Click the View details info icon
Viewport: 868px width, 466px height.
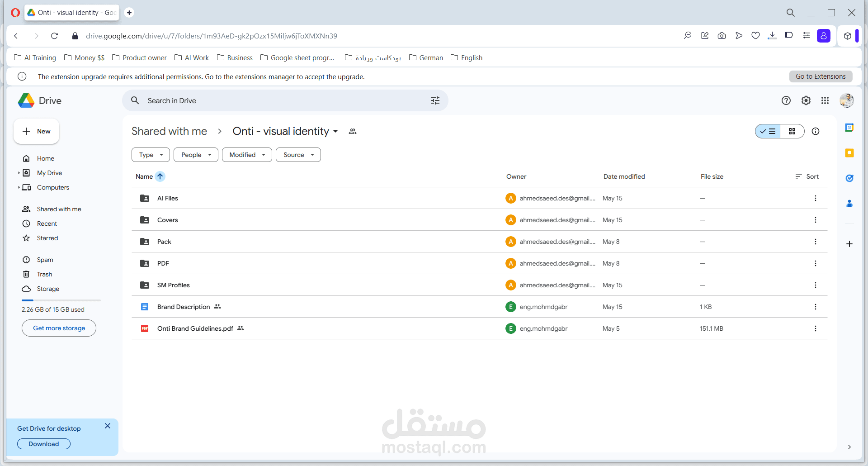[x=816, y=131]
